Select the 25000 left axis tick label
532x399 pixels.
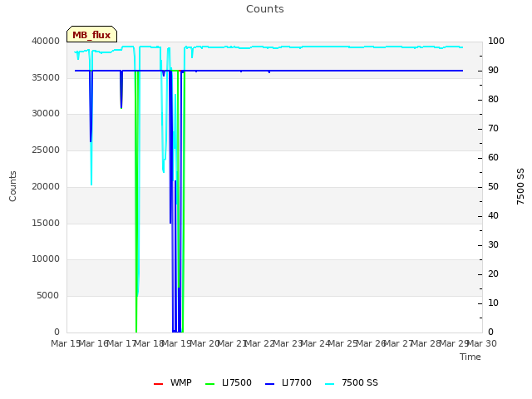[x=46, y=150]
